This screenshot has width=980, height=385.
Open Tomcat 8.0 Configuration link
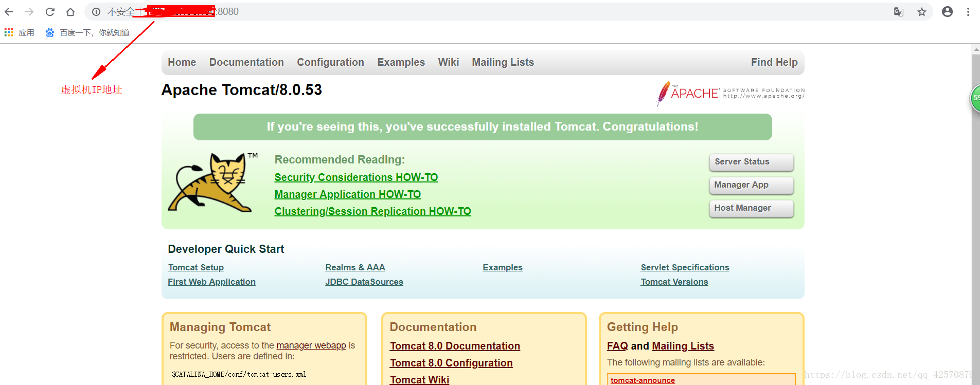click(451, 363)
